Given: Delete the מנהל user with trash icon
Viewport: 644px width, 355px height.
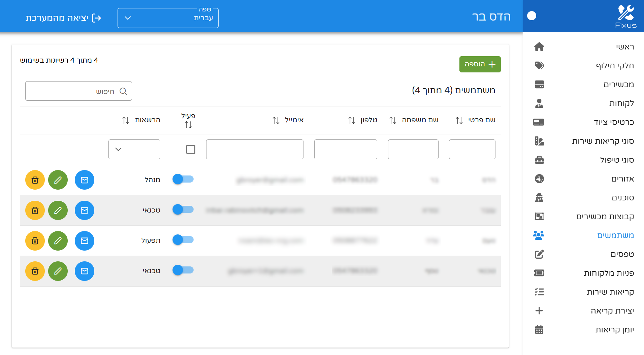Looking at the screenshot, I should point(35,180).
